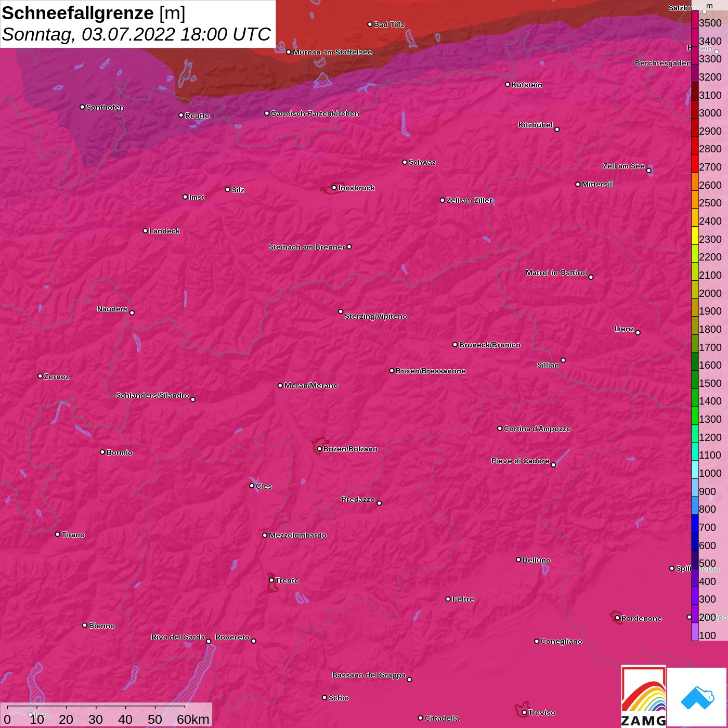Click the Riva del Garda label

point(178,637)
